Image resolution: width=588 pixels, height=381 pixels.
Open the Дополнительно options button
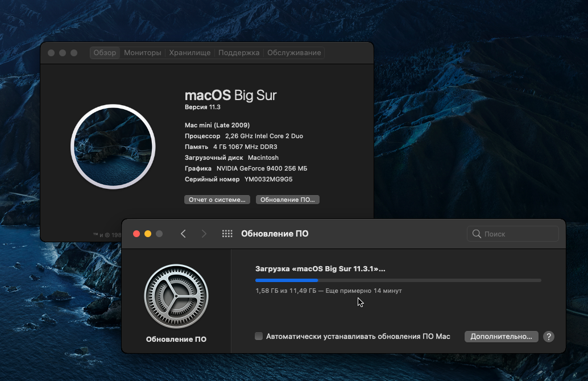pos(502,337)
